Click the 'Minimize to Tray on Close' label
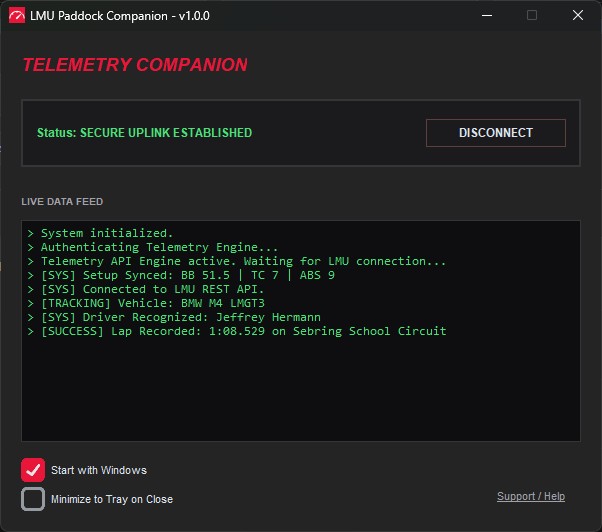The height and width of the screenshot is (532, 602). click(x=112, y=499)
